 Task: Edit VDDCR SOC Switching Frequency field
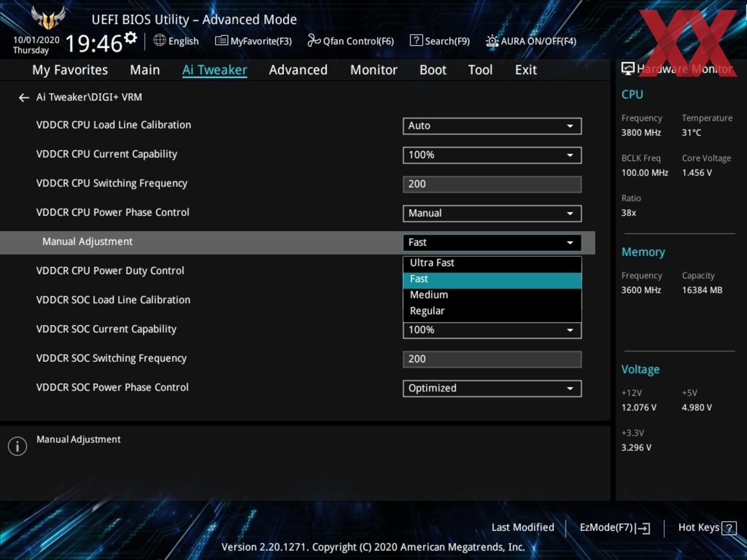click(x=492, y=359)
